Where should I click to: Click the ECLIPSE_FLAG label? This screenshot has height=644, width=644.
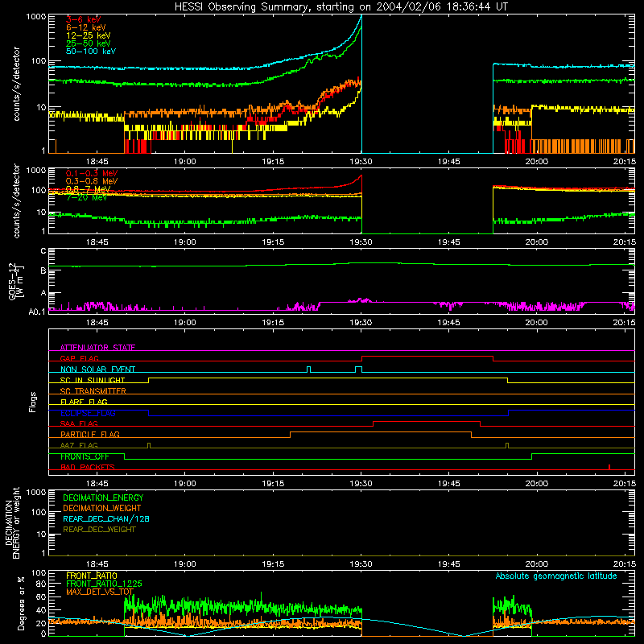pyautogui.click(x=88, y=413)
